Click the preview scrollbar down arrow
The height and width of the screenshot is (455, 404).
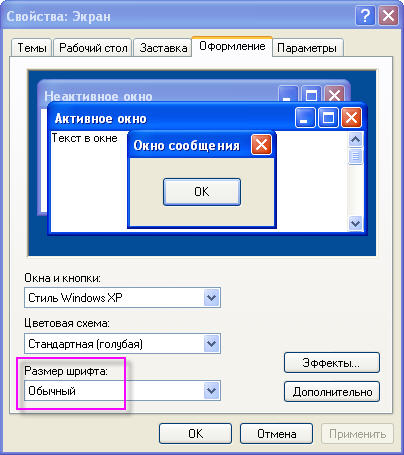(355, 223)
